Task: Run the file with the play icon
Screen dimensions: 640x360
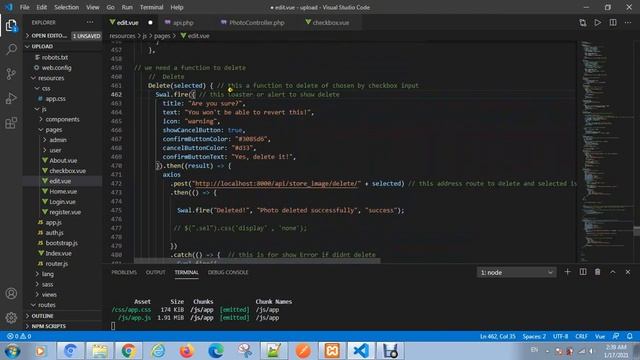Action: [598, 23]
